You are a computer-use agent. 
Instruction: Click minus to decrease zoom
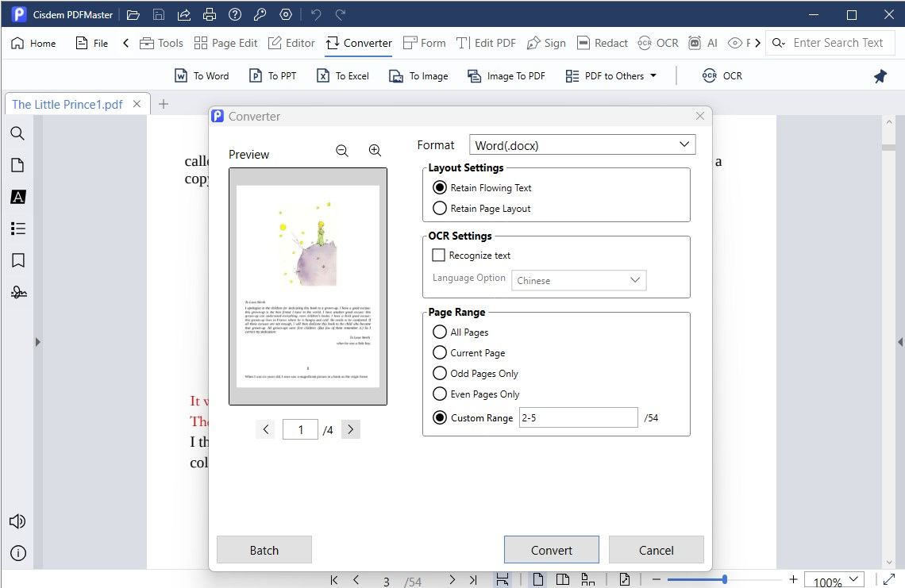tap(657, 579)
